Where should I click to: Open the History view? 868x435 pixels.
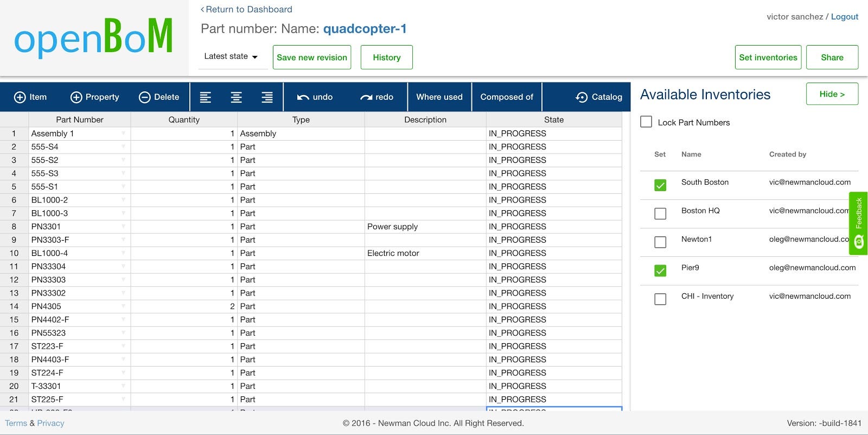click(387, 57)
